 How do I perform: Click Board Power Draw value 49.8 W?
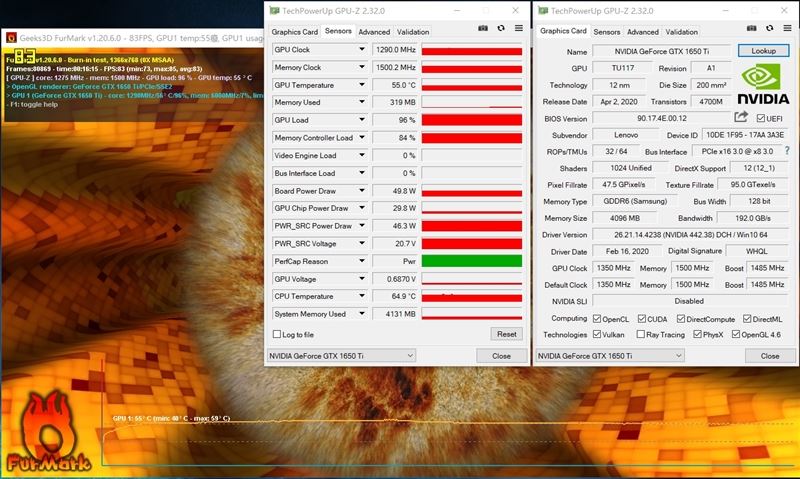pos(395,190)
